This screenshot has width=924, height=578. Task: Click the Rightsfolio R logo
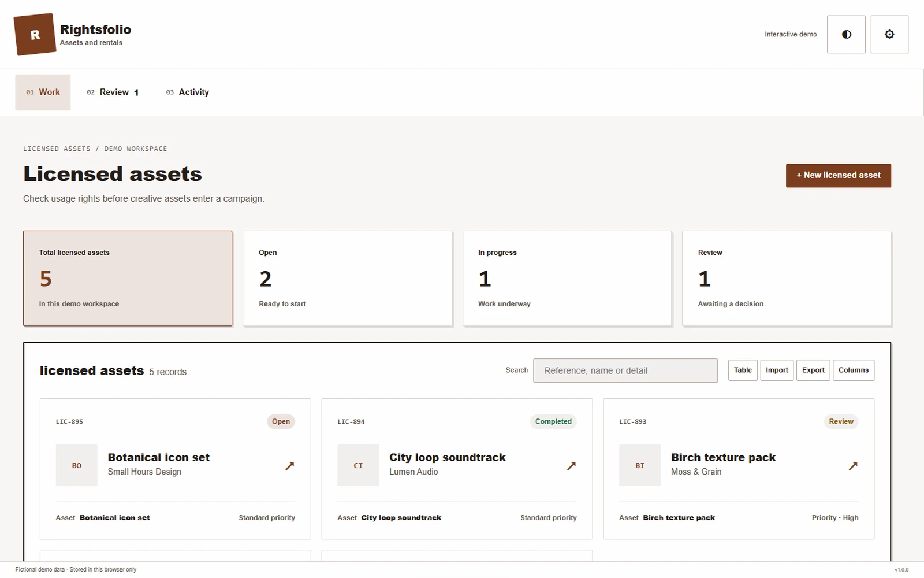[x=35, y=35]
